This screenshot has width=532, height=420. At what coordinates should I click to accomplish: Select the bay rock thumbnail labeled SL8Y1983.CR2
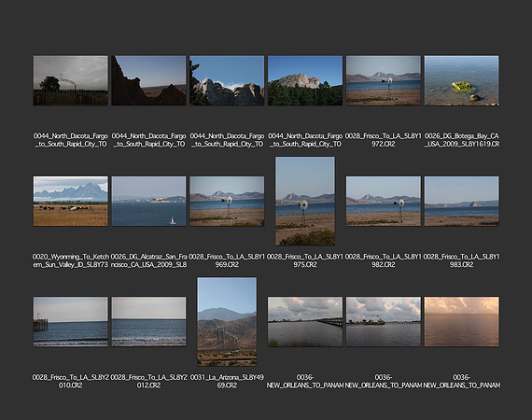tap(461, 201)
